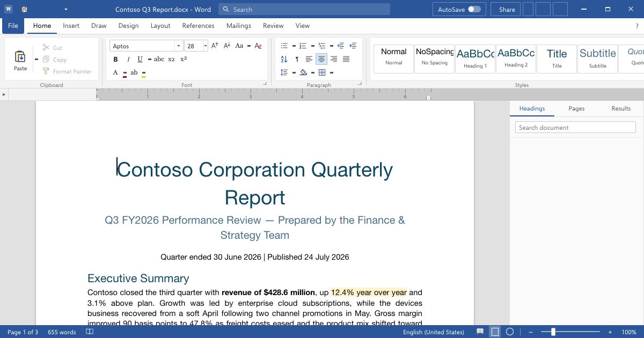Switch to Print Layout view

pos(495,332)
